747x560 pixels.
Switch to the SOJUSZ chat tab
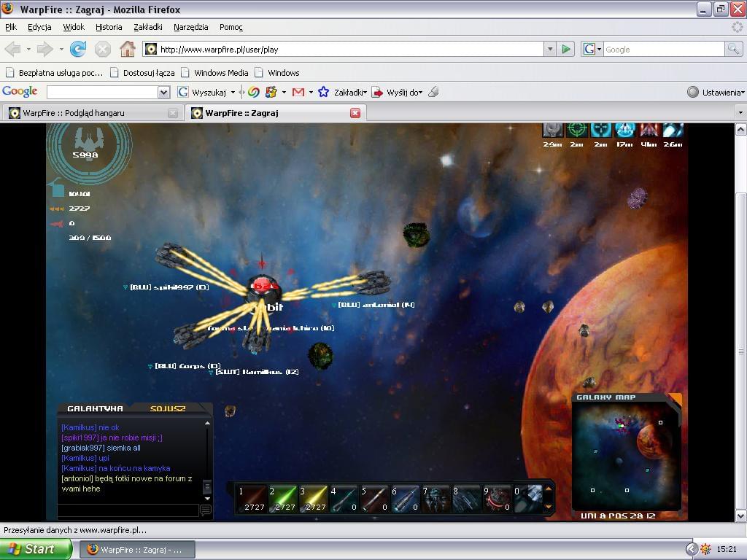point(168,408)
